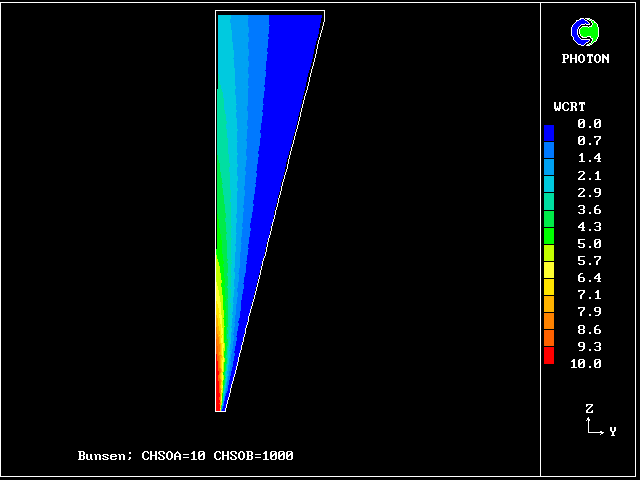Choose the orange 7.9 legend swatch
This screenshot has width=640, height=480.
[548, 305]
